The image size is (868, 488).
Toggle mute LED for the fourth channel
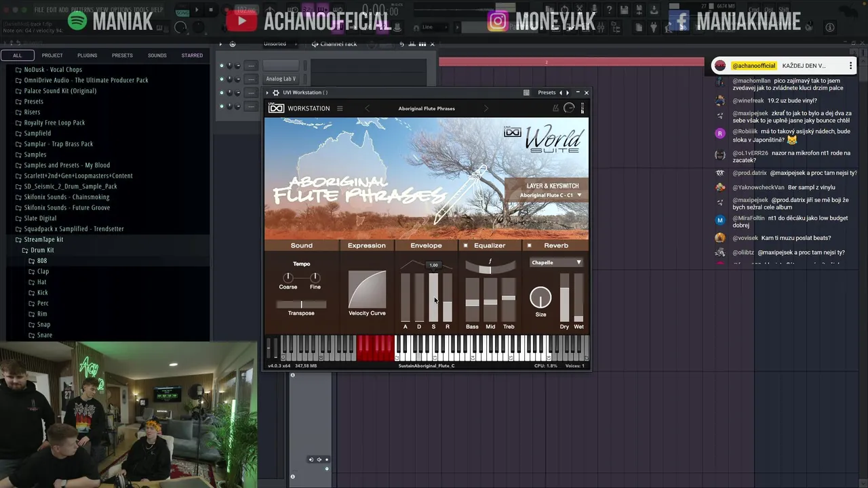point(222,106)
